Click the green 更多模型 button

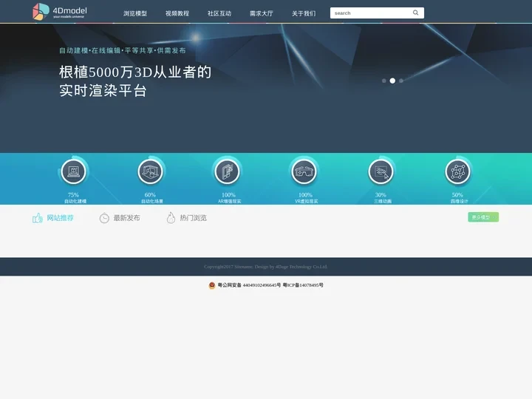point(483,217)
